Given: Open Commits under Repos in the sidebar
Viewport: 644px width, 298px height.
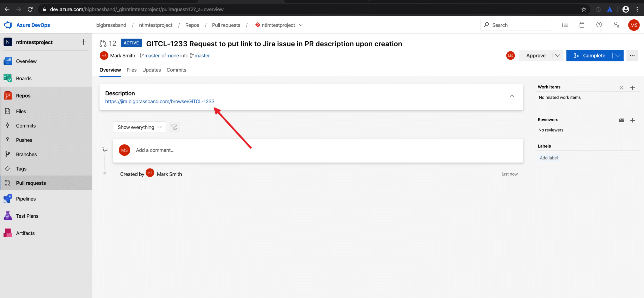Looking at the screenshot, I should 46,126.
